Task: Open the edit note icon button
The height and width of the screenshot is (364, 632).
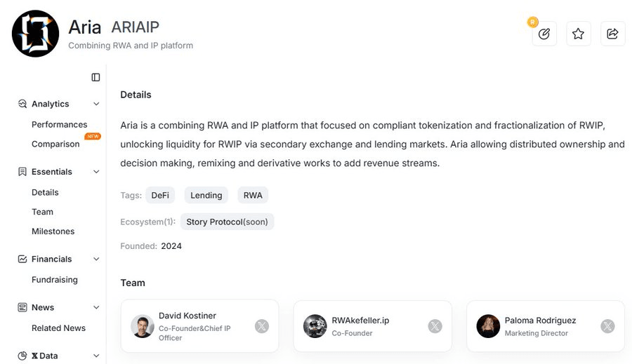Action: (544, 34)
